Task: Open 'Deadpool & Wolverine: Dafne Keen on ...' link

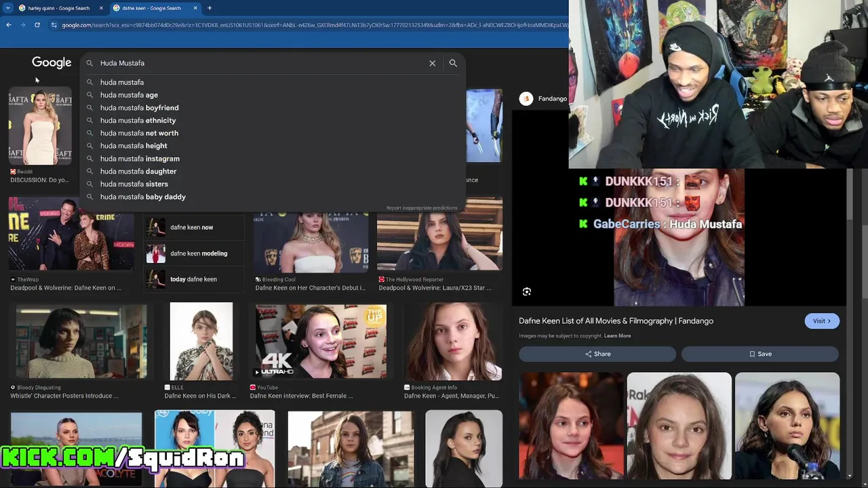Action: click(66, 288)
